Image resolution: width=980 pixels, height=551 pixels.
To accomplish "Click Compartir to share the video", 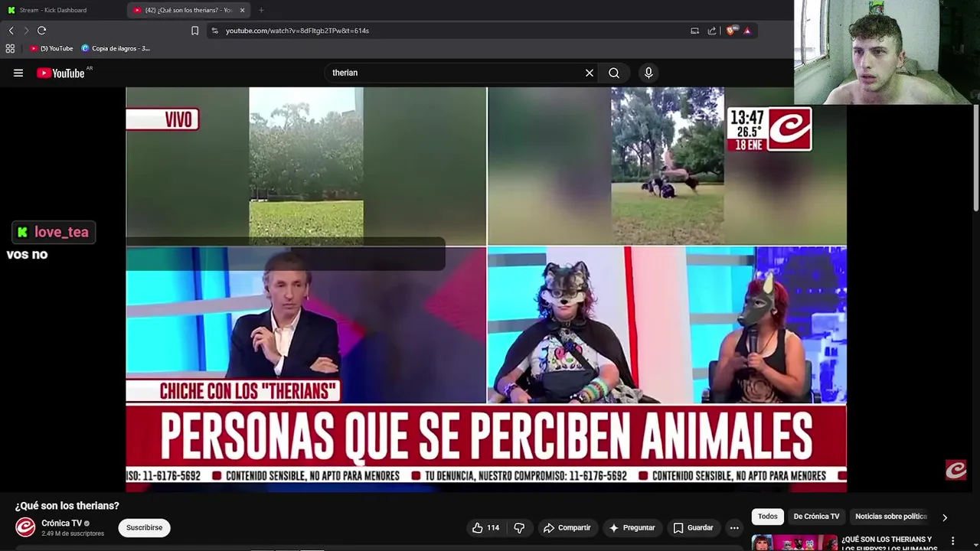I will coord(567,528).
